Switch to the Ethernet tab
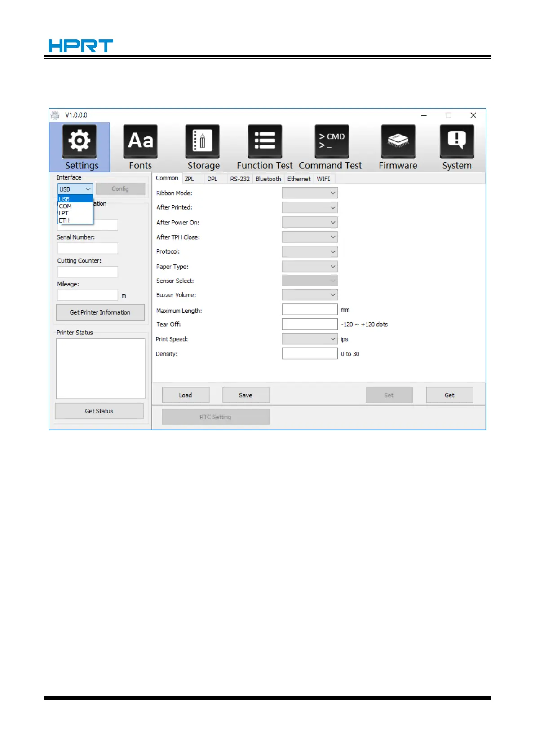This screenshot has height=756, width=535. pos(299,179)
